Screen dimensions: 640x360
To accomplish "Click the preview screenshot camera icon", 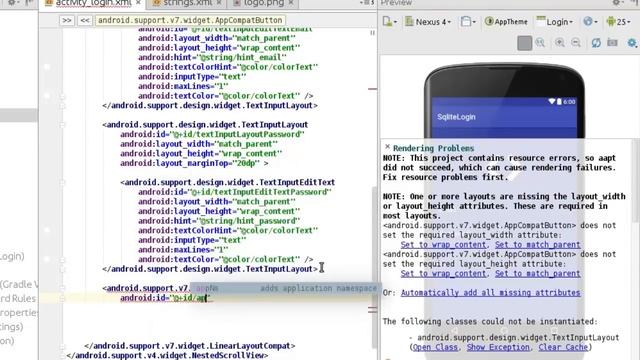I will (x=612, y=42).
